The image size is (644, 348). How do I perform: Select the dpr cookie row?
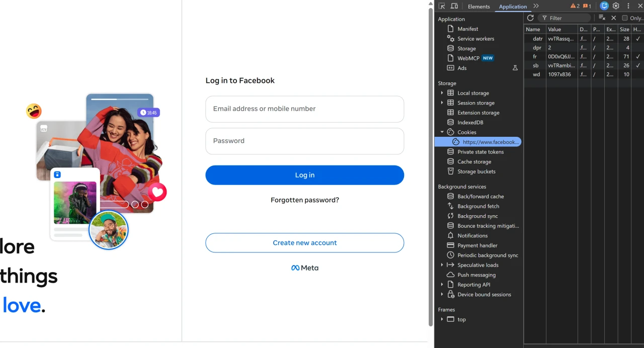[584, 48]
